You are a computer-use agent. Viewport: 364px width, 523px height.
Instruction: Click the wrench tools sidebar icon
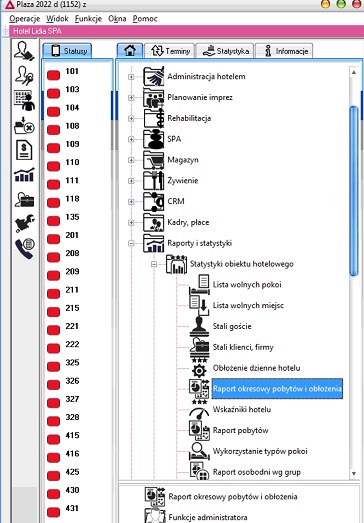[x=24, y=224]
